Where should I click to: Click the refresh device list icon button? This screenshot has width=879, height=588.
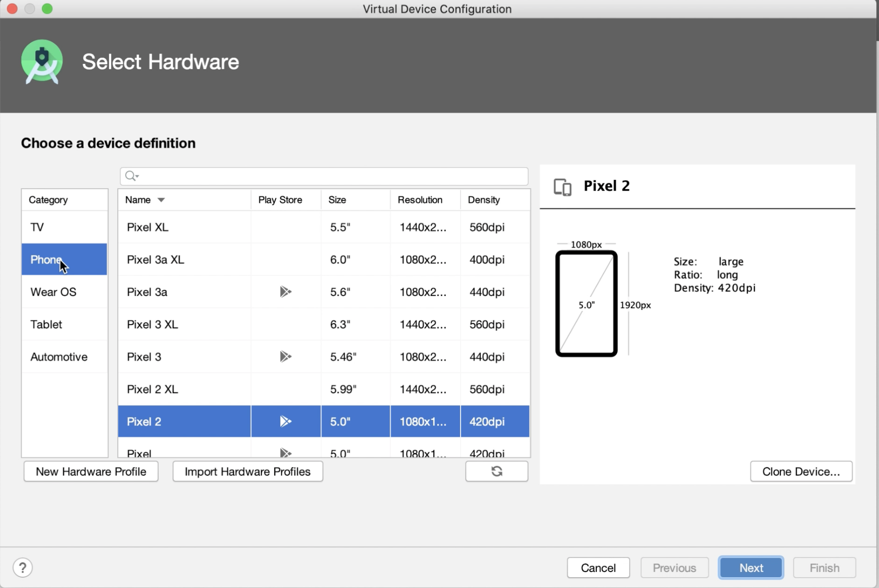(496, 471)
